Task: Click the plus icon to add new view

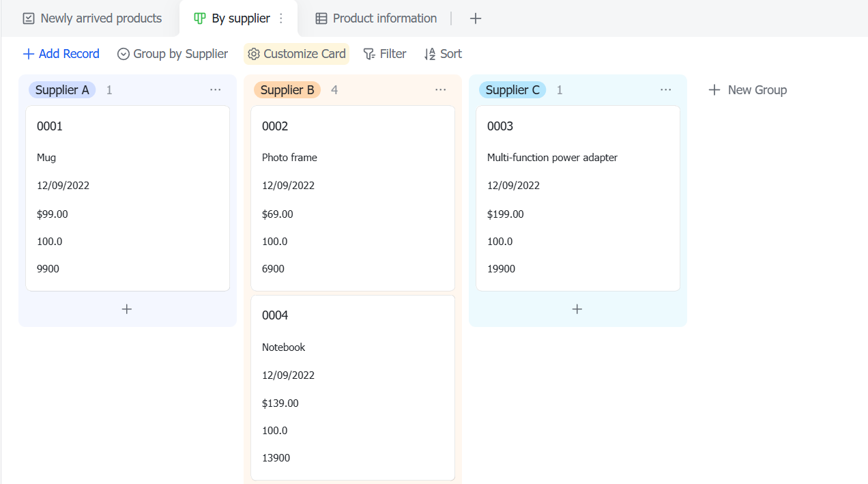Action: (476, 18)
